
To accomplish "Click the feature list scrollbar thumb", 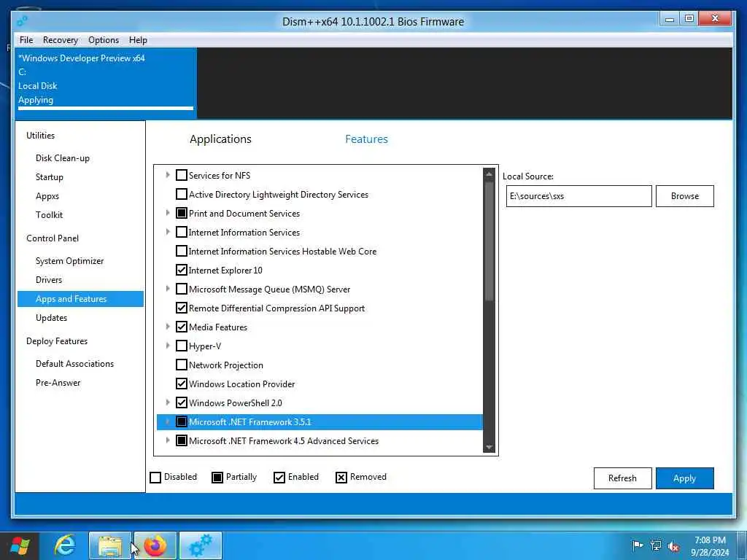I will click(489, 241).
